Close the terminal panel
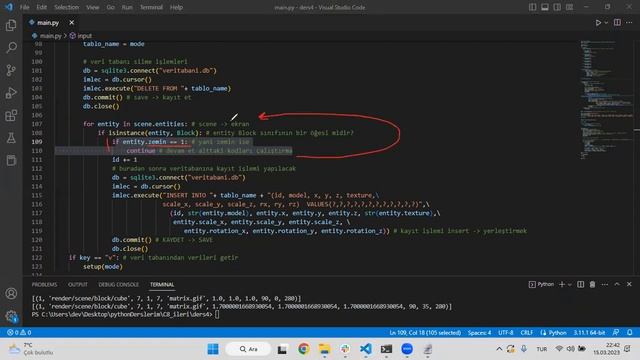 [629, 284]
